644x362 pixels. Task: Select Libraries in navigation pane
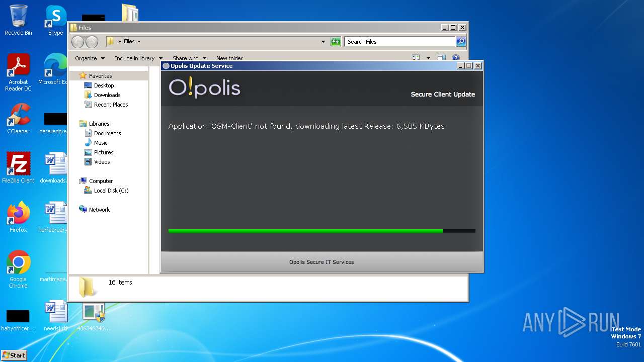click(99, 124)
